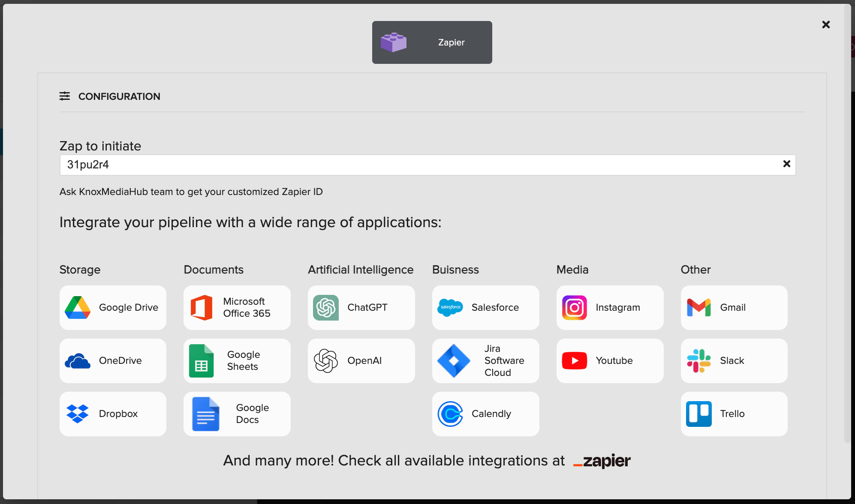Viewport: 855px width, 504px height.
Task: Choose the Google Sheets card
Action: click(x=237, y=361)
